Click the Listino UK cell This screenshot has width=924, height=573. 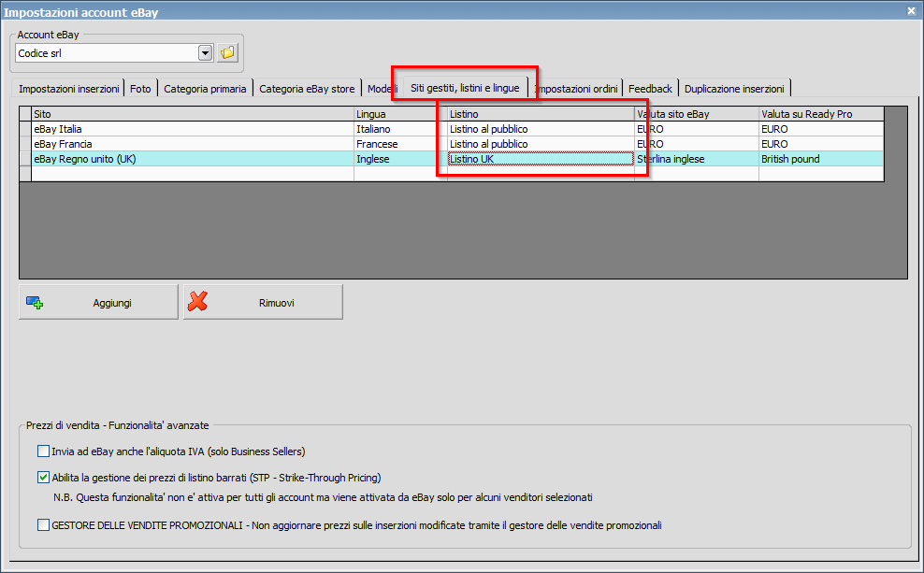pos(541,159)
